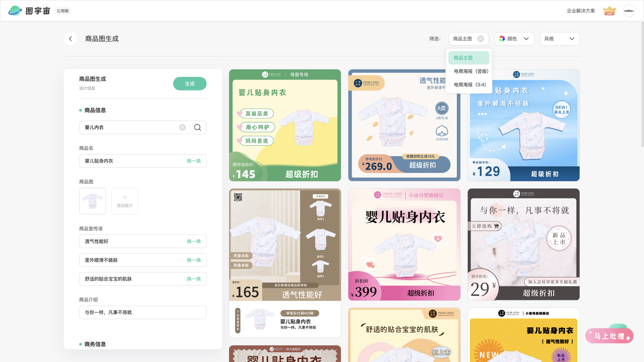Click the 马上吐槽 feedback button
Viewport: 644px width, 362px height.
tap(609, 336)
